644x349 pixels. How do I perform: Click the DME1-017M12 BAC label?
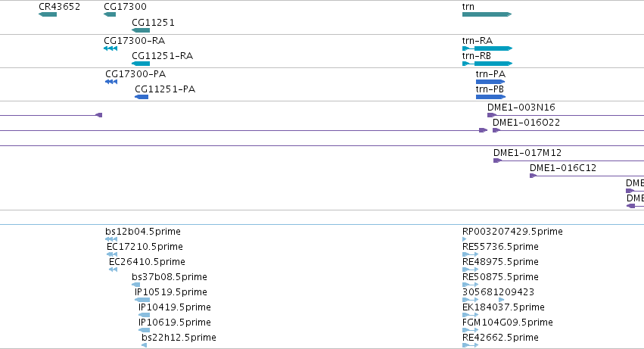coord(527,153)
